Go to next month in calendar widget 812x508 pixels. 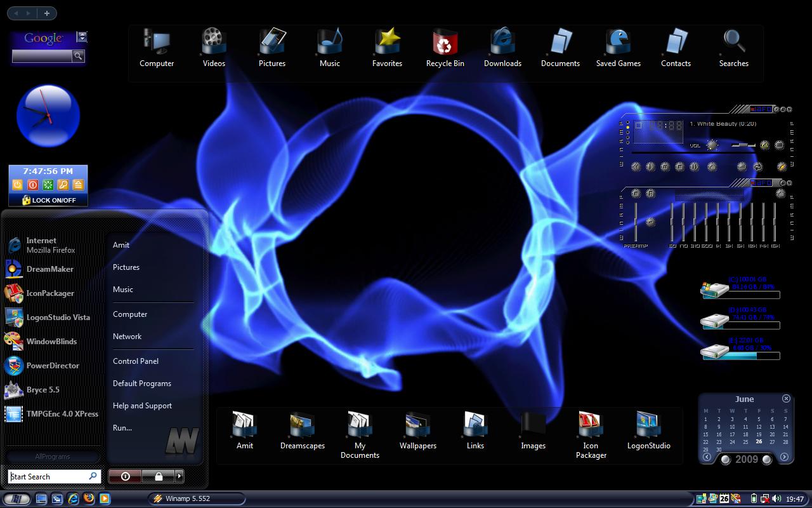[x=784, y=457]
